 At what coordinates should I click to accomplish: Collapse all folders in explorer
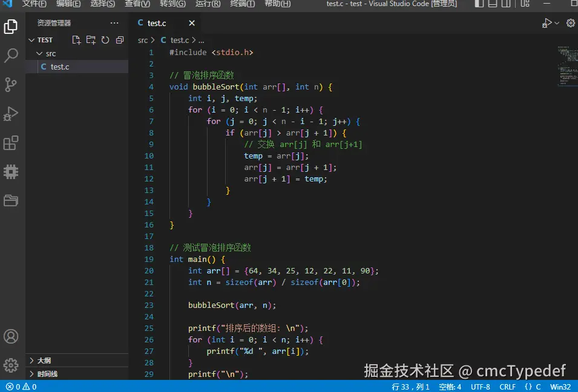pos(120,40)
